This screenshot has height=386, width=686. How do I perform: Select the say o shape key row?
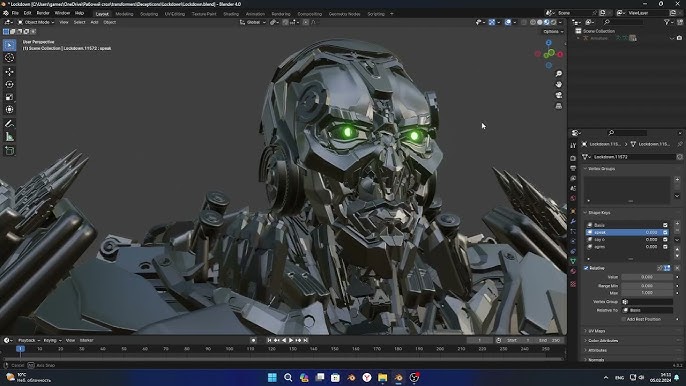(627, 239)
